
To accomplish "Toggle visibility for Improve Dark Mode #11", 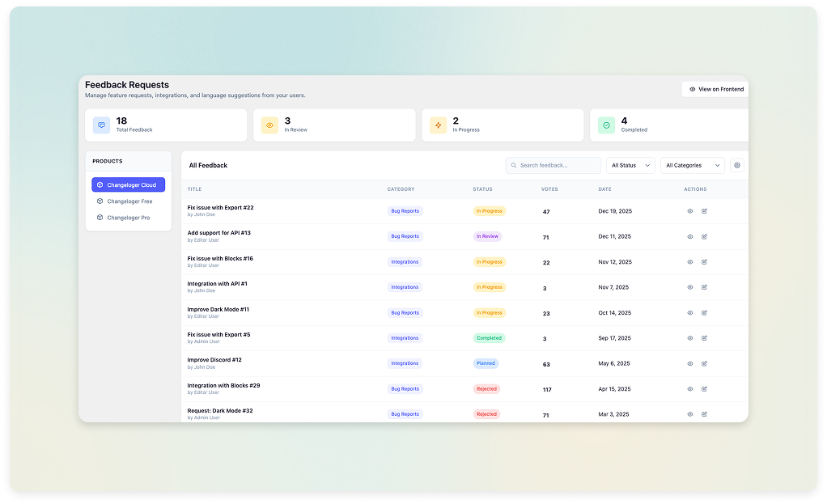I will click(x=689, y=312).
